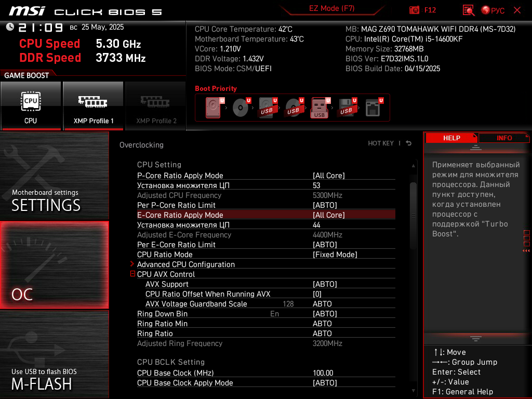
Task: Click scroll down arrow of settings list
Action: (413, 391)
